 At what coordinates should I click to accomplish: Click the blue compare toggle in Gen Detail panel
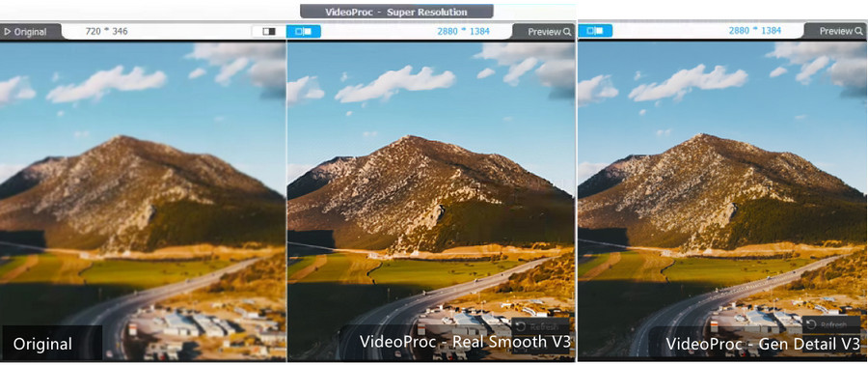click(595, 31)
